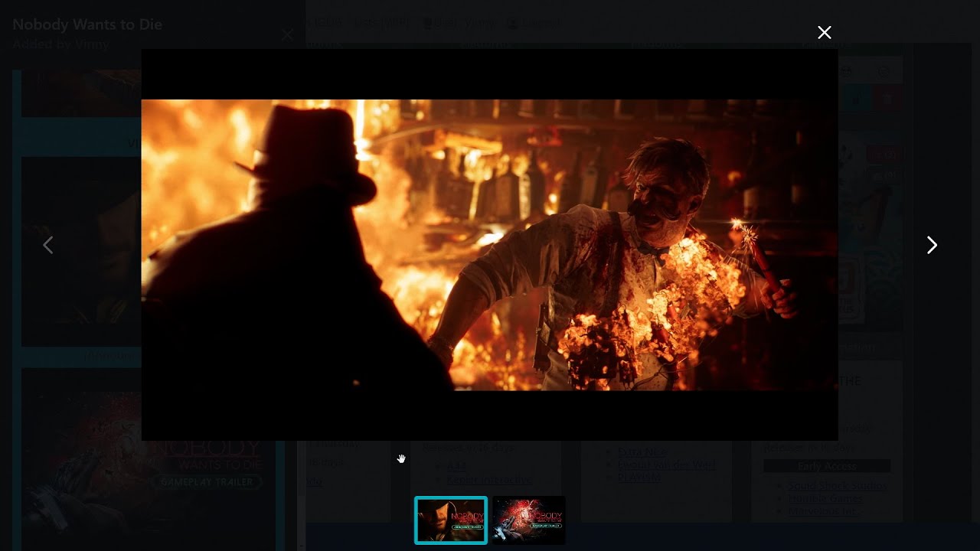Viewport: 980px width, 551px height.
Task: Click the Early Access heading bar
Action: [827, 466]
